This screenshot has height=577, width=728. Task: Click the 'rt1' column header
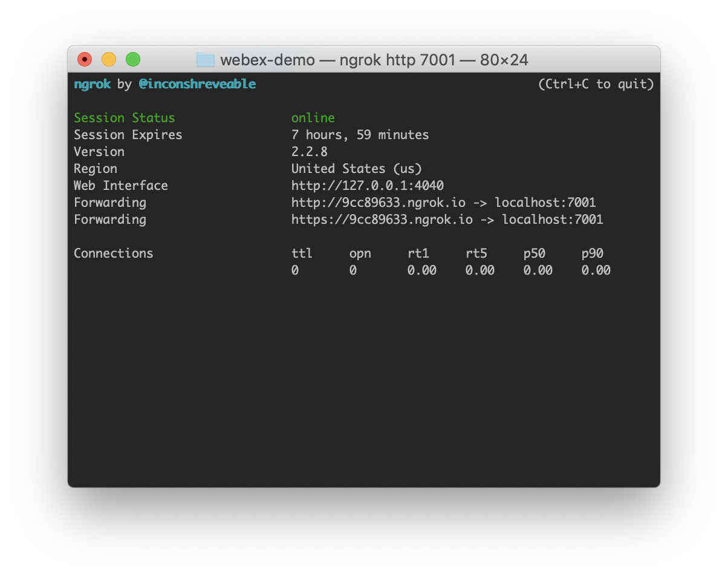[x=418, y=253]
